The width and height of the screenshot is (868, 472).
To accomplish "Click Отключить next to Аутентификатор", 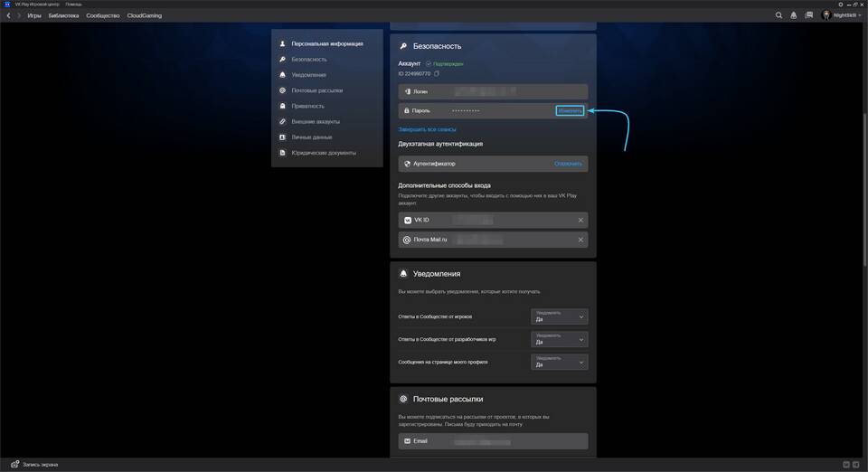I will (568, 164).
